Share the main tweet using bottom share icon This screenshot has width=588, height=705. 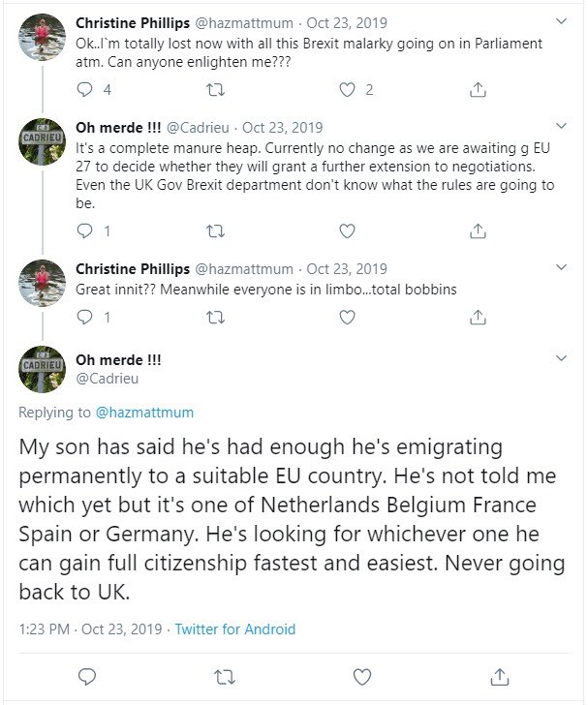tap(500, 677)
